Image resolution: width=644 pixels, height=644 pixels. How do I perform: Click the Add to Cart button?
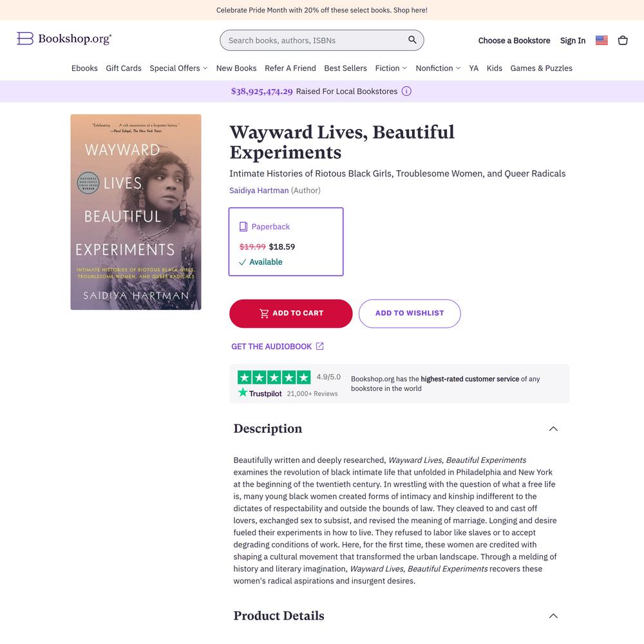(x=291, y=314)
